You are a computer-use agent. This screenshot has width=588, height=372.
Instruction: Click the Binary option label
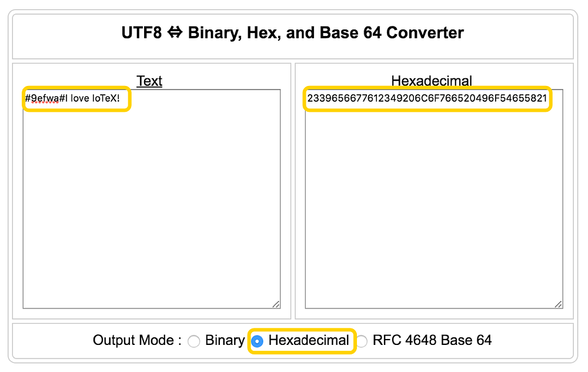tap(225, 340)
